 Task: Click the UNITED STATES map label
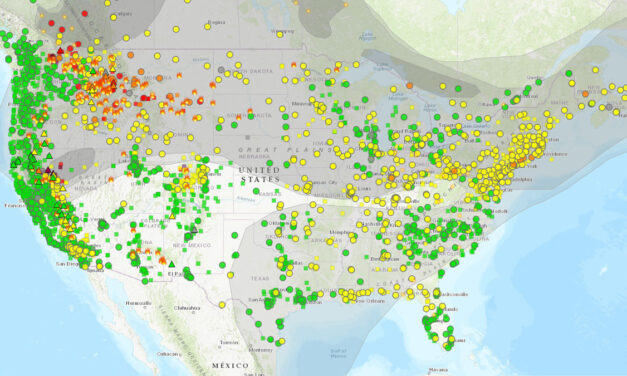pos(260,175)
